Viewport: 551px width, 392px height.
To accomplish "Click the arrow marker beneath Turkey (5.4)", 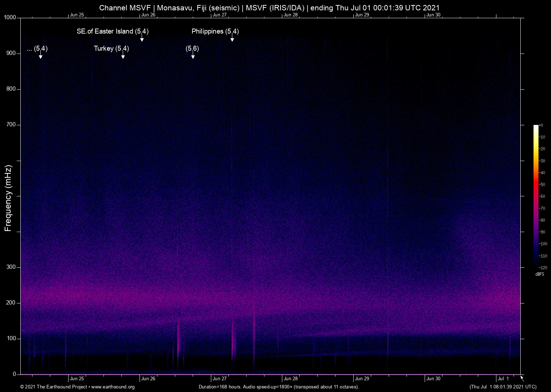I will 123,55.
